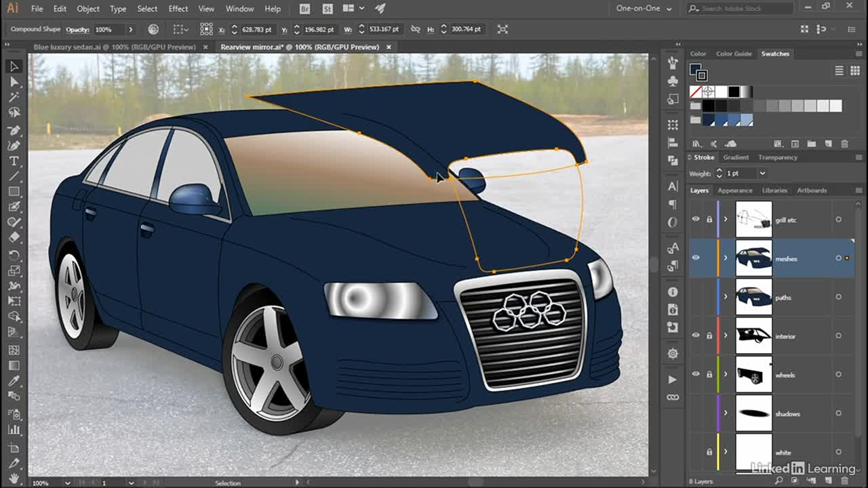
Task: Open Graphic Styles gear panel icon
Action: 673,354
